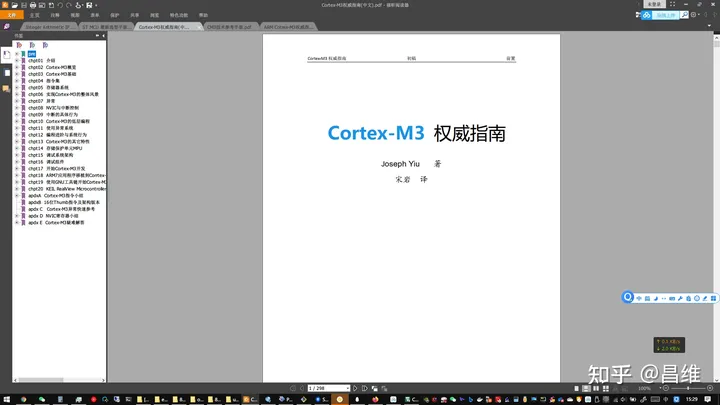The height and width of the screenshot is (405, 720).
Task: Expand the chpt08 NVIC bookmark
Action: [x=17, y=108]
